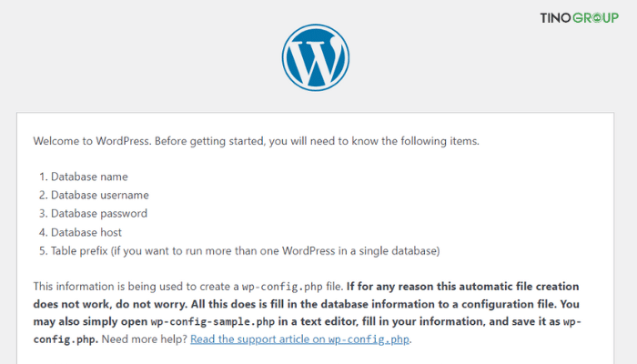Click the white W letter in logo
This screenshot has width=637, height=364.
pos(316,61)
